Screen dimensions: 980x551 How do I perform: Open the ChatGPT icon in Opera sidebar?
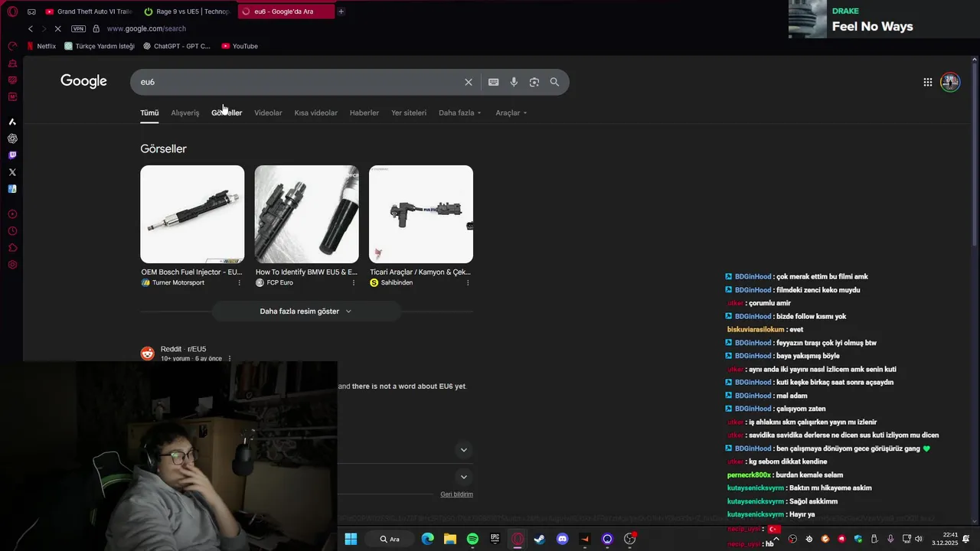(12, 139)
